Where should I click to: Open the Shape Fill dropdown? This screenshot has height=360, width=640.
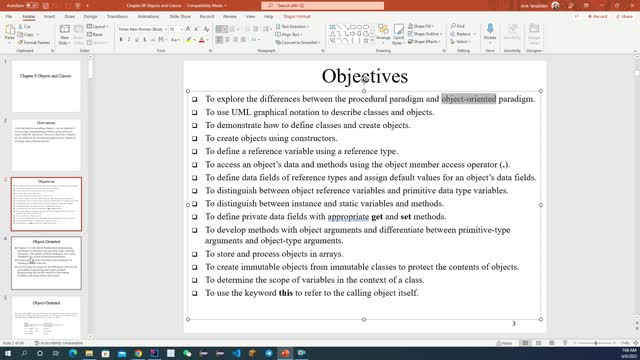[x=421, y=26]
